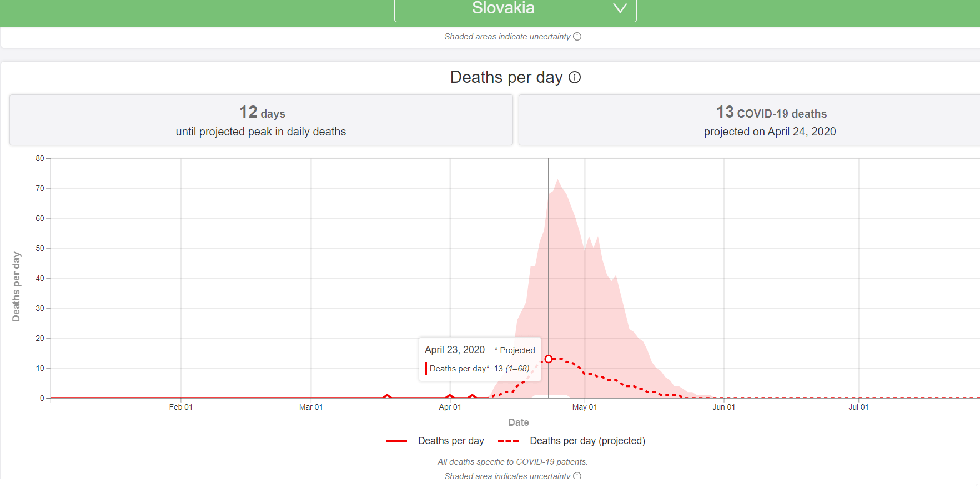The image size is (980, 488).
Task: Click info icon beside bottom 'Shaded area' note
Action: click(577, 476)
